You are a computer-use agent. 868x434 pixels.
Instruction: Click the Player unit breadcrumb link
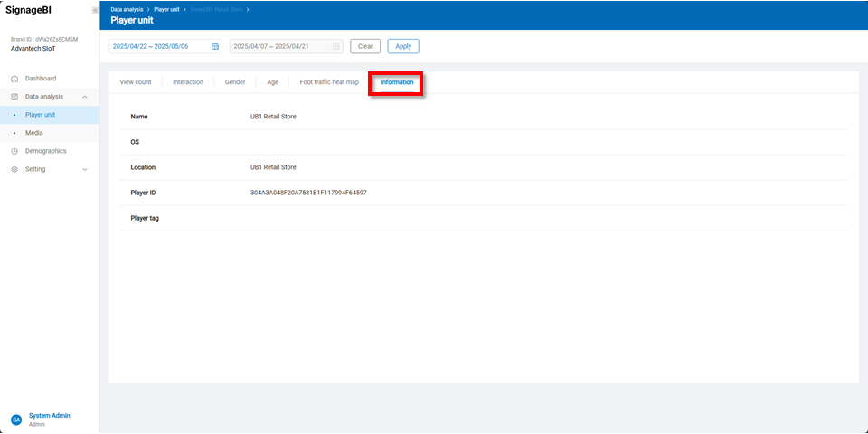(167, 9)
